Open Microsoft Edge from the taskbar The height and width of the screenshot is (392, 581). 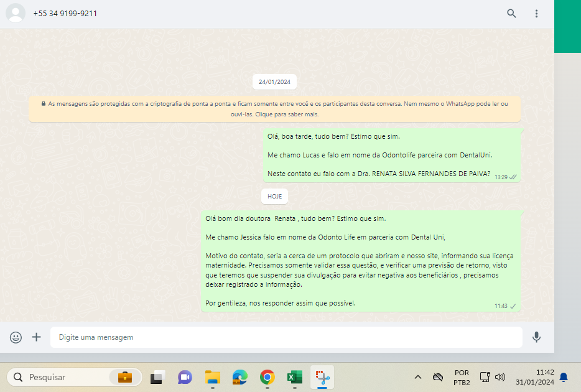[240, 377]
